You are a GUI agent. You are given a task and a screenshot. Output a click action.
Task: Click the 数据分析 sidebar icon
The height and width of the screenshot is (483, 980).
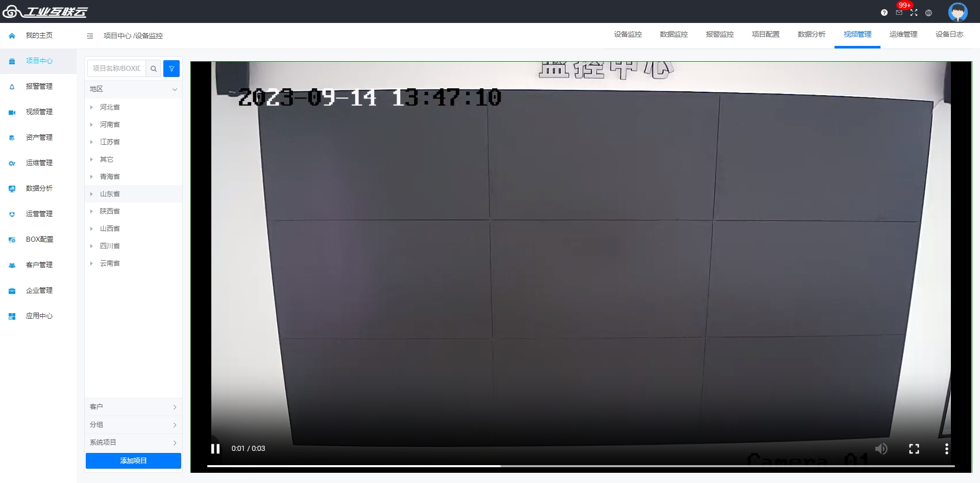tap(12, 189)
